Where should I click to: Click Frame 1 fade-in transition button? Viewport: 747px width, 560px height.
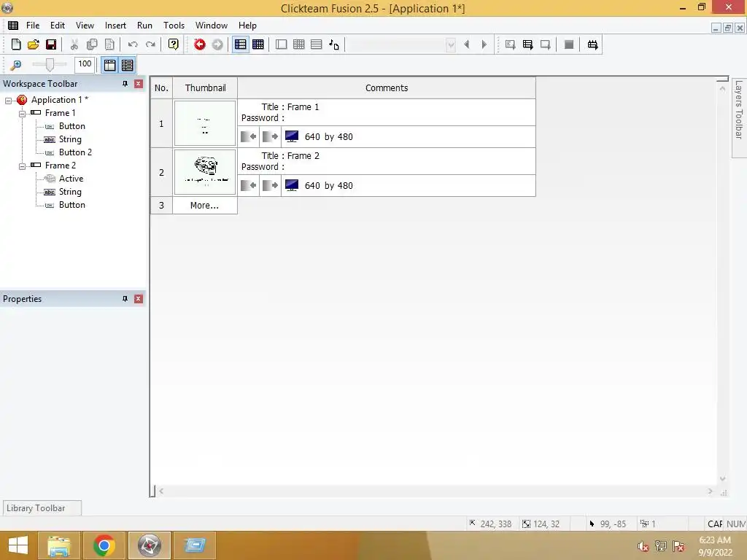coord(248,136)
